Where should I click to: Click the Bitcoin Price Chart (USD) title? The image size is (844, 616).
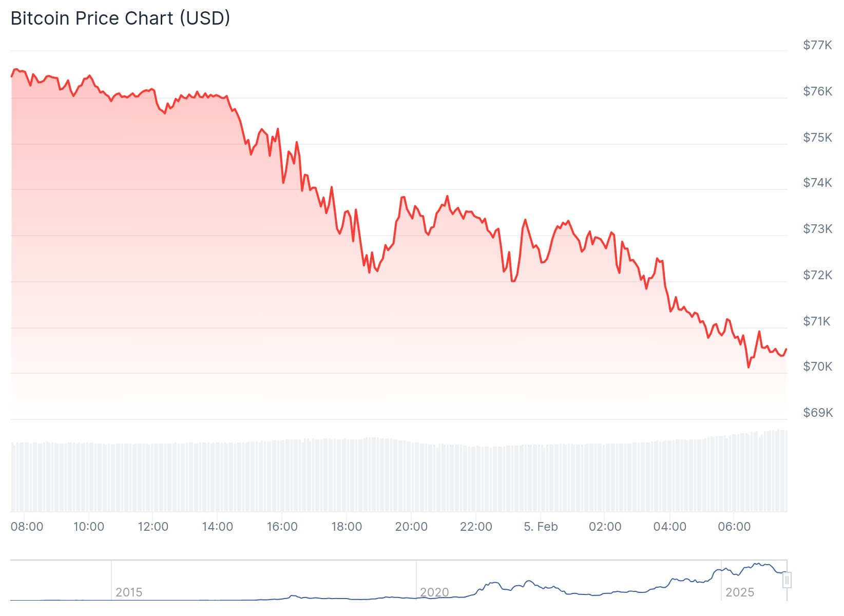click(120, 18)
